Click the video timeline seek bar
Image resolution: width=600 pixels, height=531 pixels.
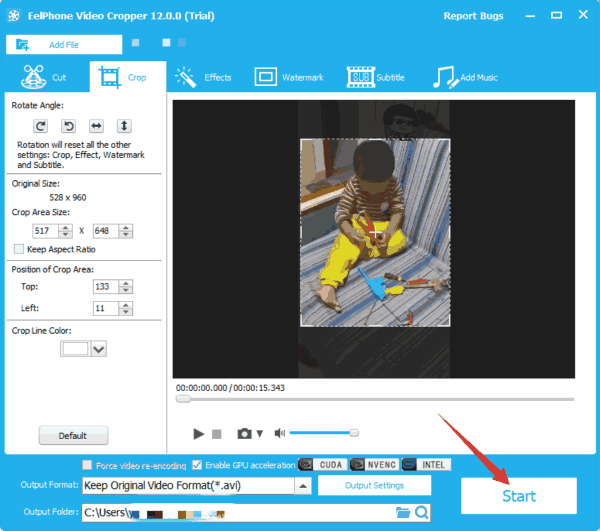(x=375, y=399)
